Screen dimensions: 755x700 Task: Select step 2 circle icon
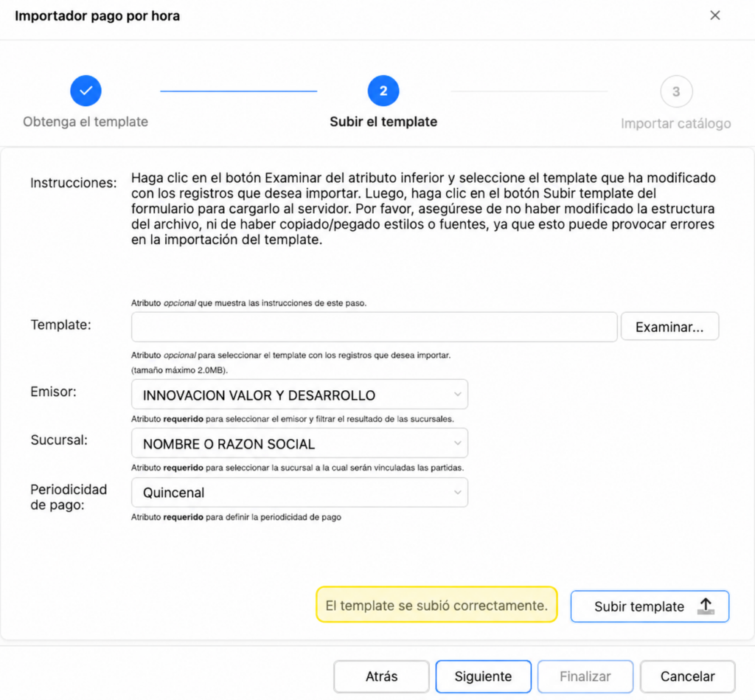point(383,91)
